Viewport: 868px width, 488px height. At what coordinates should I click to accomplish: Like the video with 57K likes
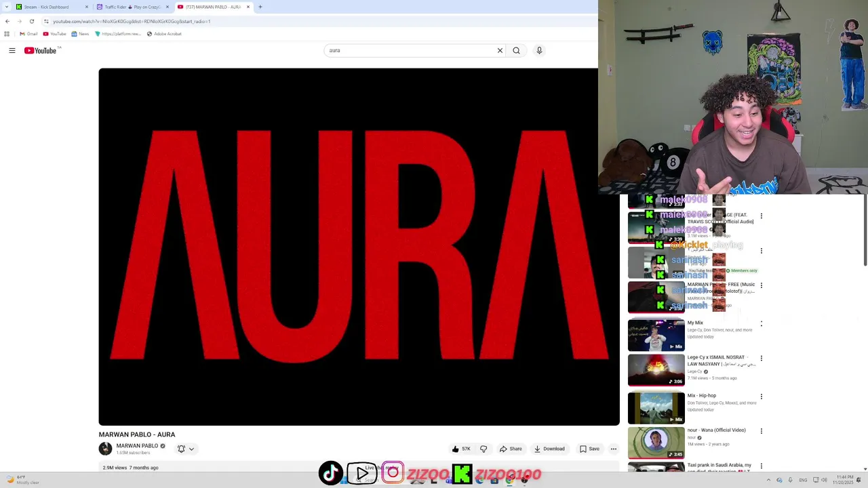coord(461,449)
